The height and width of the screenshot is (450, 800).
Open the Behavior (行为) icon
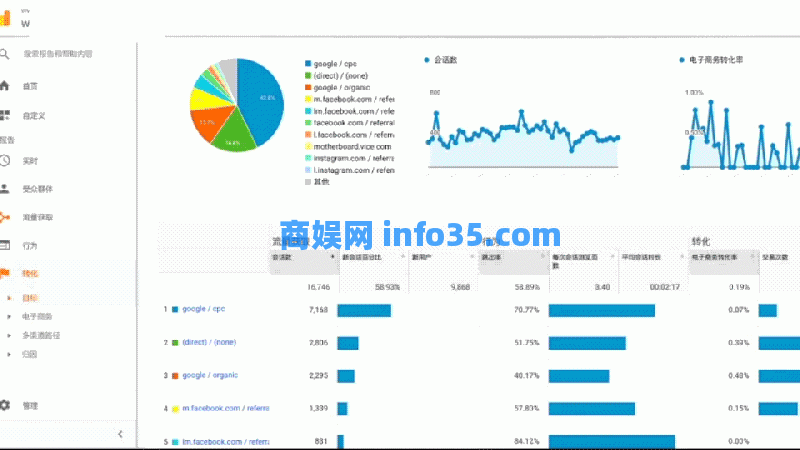point(5,245)
